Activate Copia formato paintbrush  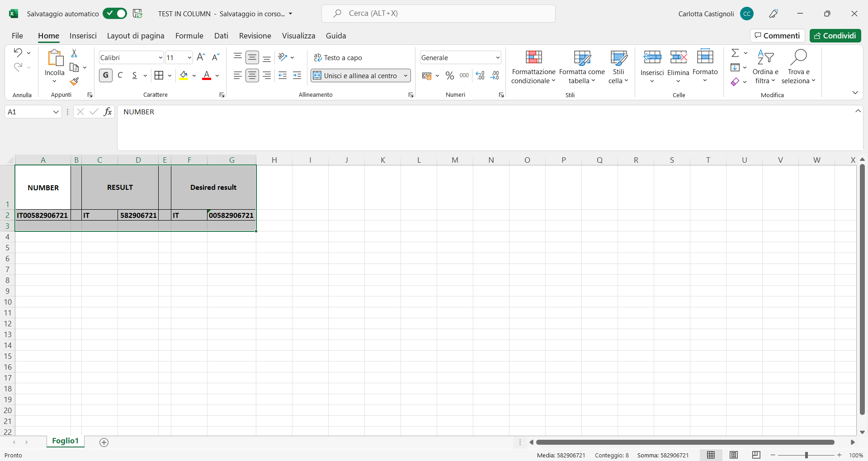point(75,82)
